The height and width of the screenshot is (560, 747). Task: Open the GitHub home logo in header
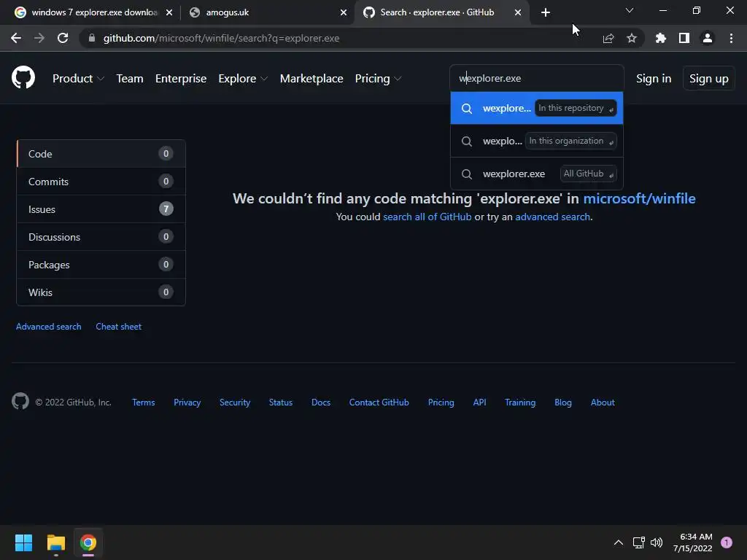pos(23,77)
